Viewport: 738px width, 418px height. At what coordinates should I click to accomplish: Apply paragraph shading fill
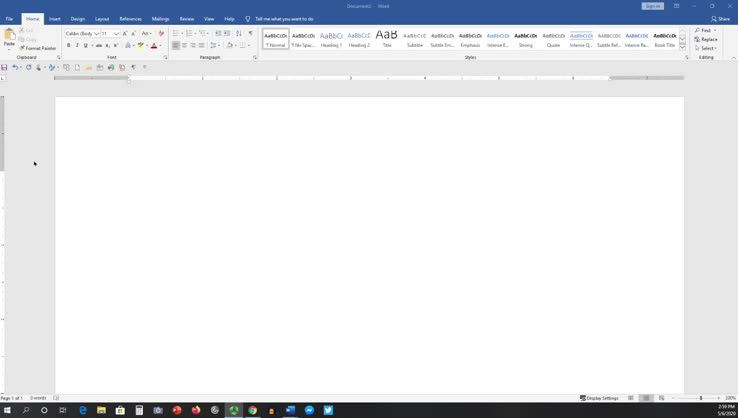coord(229,46)
